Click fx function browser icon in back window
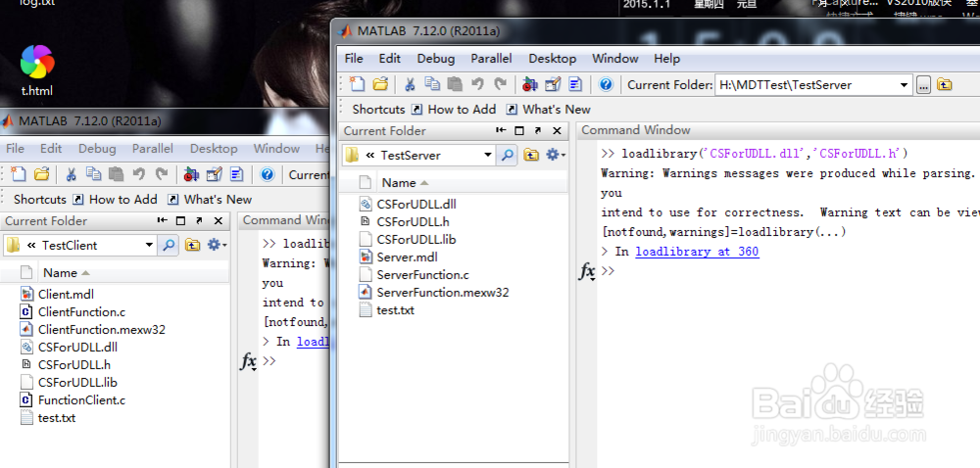 tap(249, 362)
